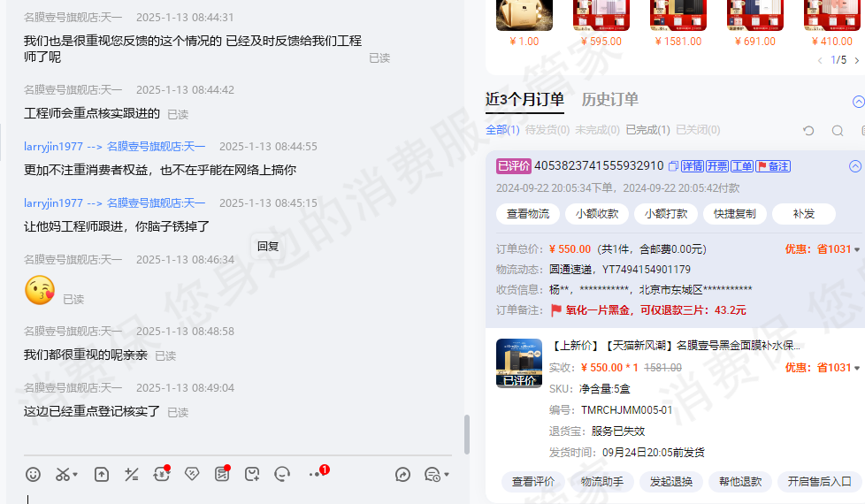Click the 查看评价 button
This screenshot has height=504, width=865.
[x=533, y=481]
